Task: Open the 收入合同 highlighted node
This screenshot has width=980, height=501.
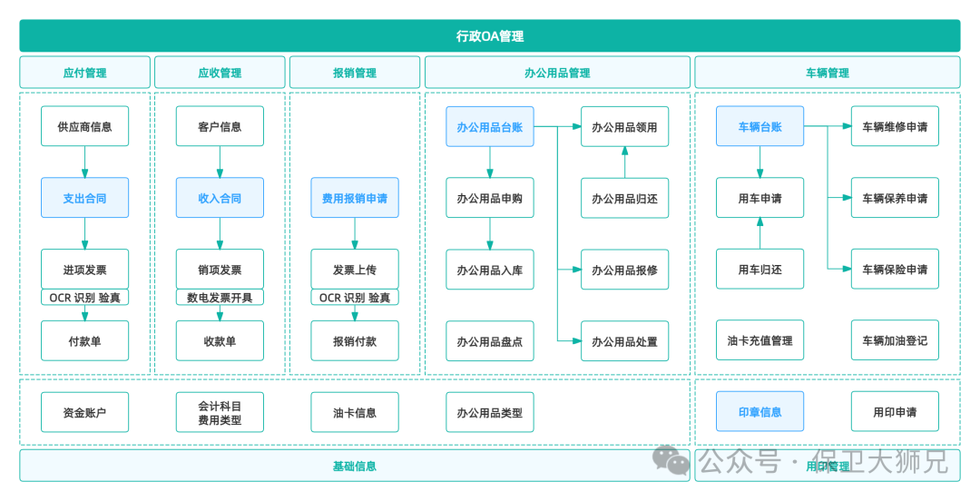Action: (x=220, y=198)
